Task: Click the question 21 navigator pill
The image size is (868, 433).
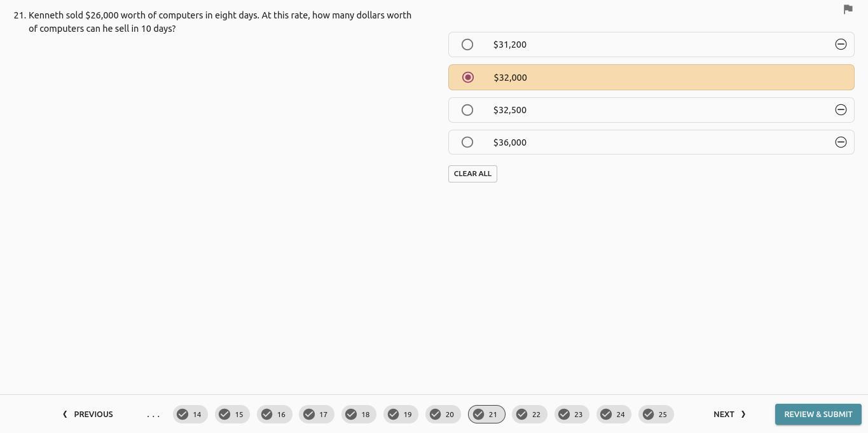Action: tap(486, 415)
